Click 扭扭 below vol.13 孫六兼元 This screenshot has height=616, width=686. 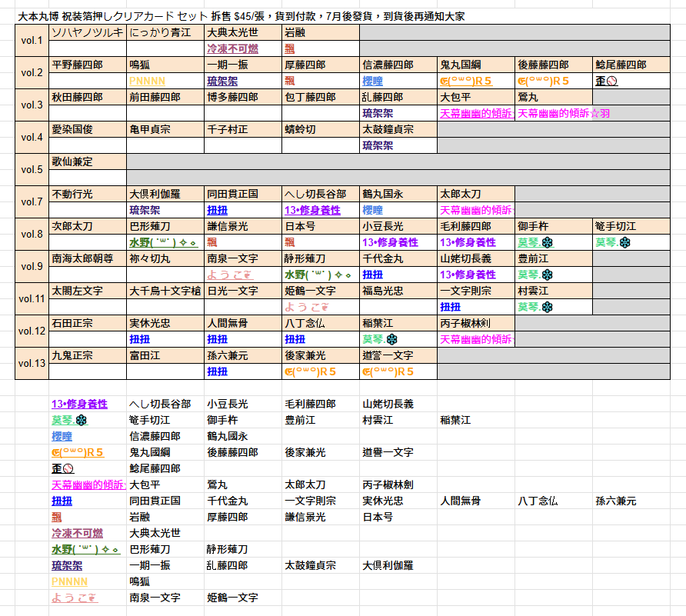(217, 372)
